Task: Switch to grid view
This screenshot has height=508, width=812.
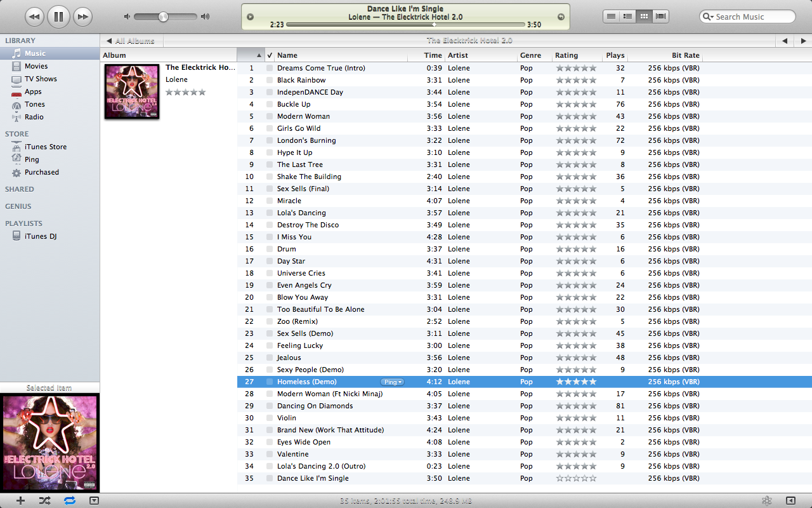Action: 644,17
